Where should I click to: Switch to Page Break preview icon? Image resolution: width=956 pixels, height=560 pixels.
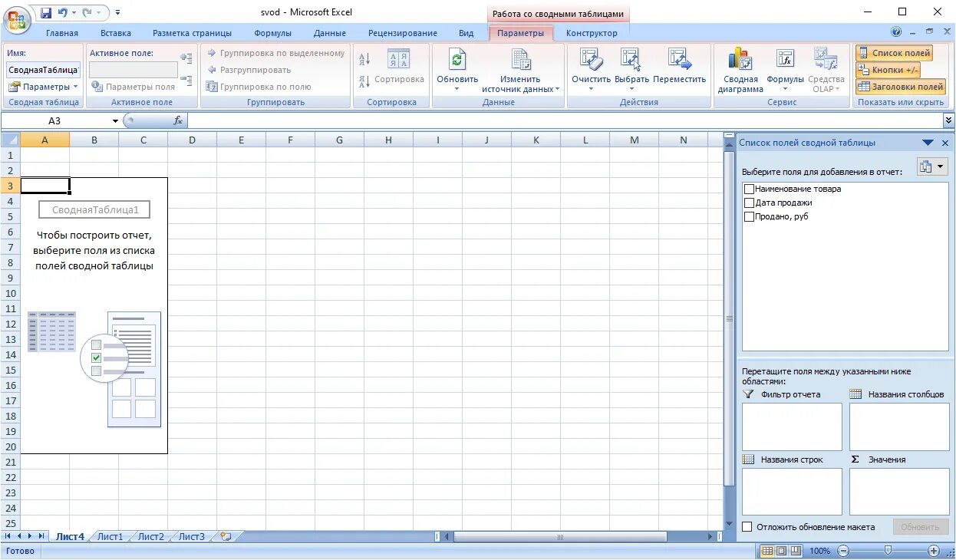click(x=795, y=551)
